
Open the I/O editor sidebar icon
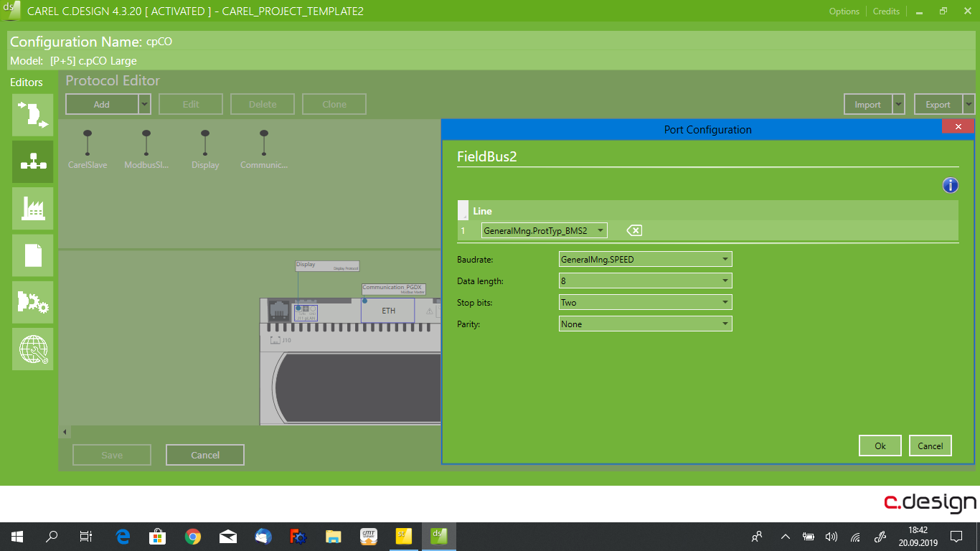32,115
